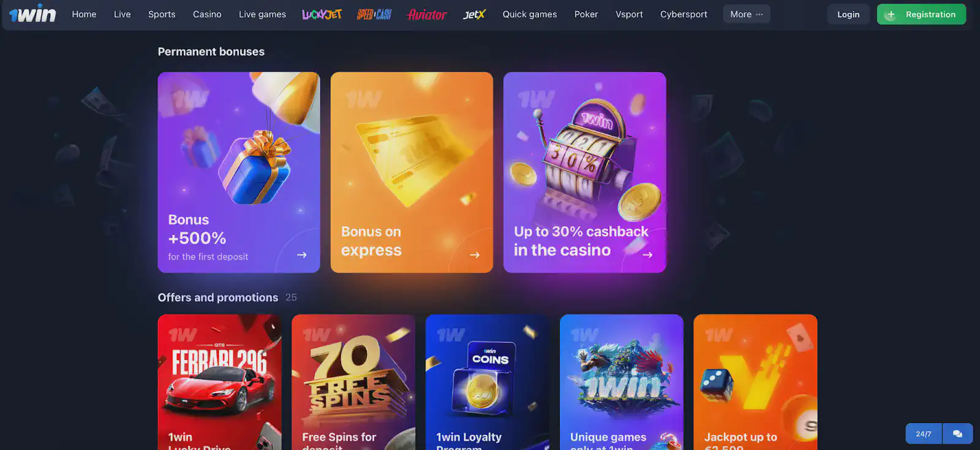
Task: Open the Ferrari 296 Lucky Drive promo
Action: click(219, 382)
